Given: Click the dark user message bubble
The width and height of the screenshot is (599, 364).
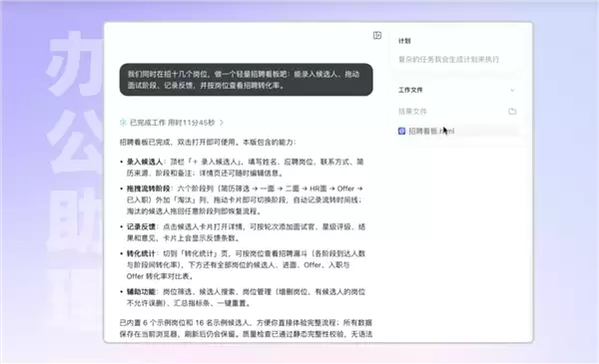Looking at the screenshot, I should click(x=246, y=80).
